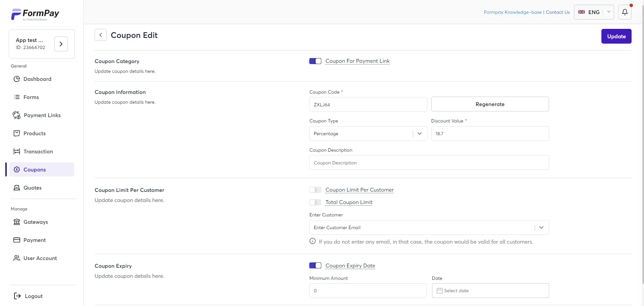Click the calendar icon in Date field
Image resolution: width=644 pixels, height=306 pixels.
(x=439, y=291)
